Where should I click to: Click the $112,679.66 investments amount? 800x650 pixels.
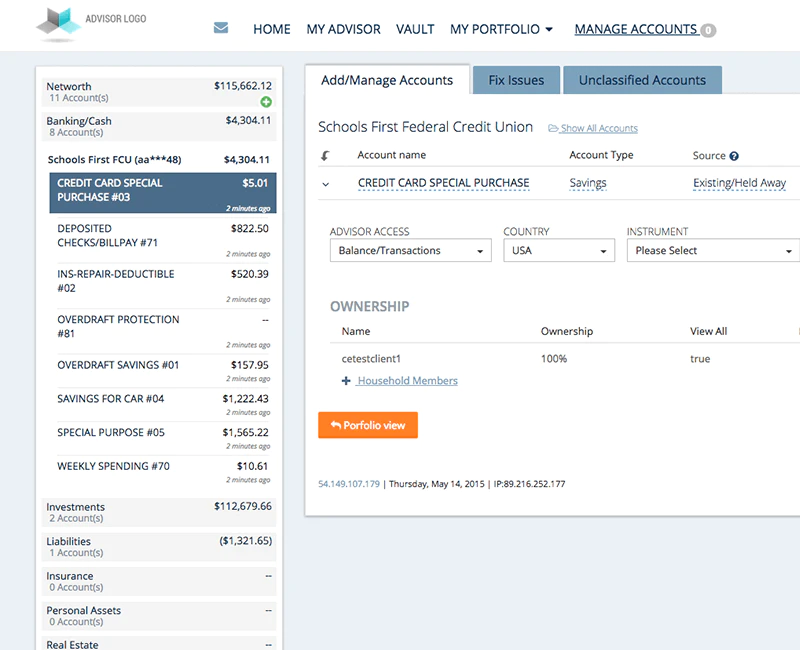coord(243,506)
